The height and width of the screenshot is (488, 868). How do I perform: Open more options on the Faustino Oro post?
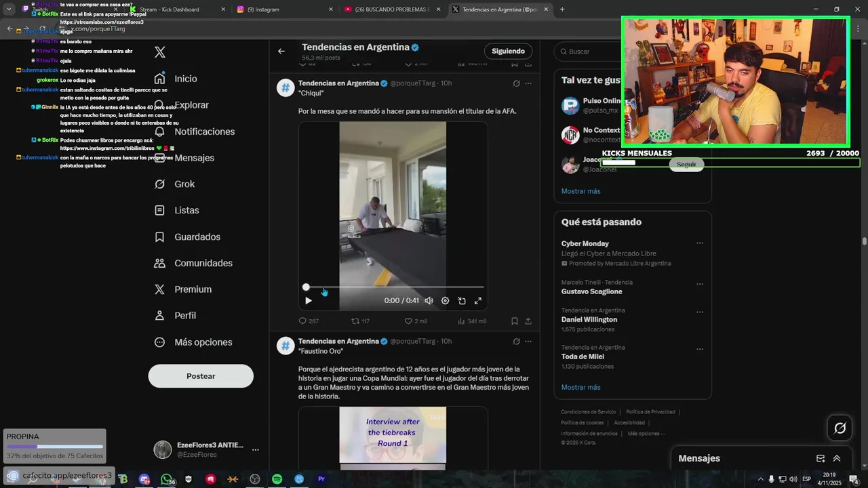pos(528,342)
